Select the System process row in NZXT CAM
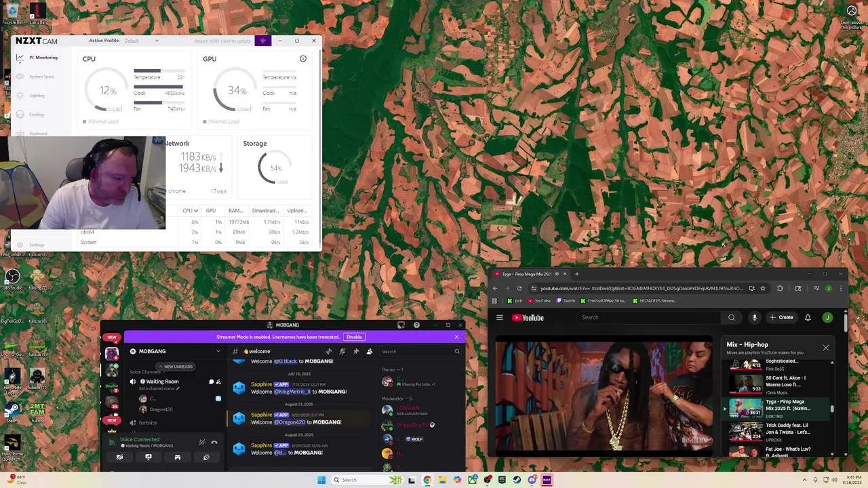Image resolution: width=868 pixels, height=488 pixels. [194, 242]
